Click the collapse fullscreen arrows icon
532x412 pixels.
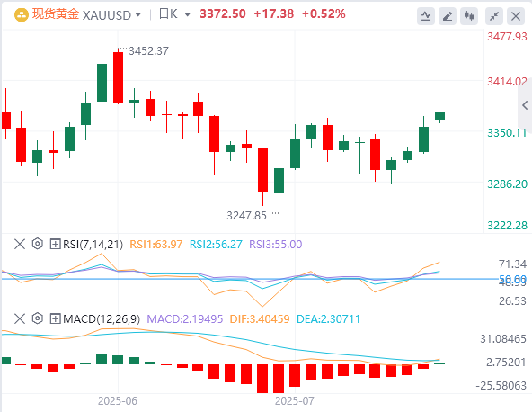pyautogui.click(x=494, y=16)
